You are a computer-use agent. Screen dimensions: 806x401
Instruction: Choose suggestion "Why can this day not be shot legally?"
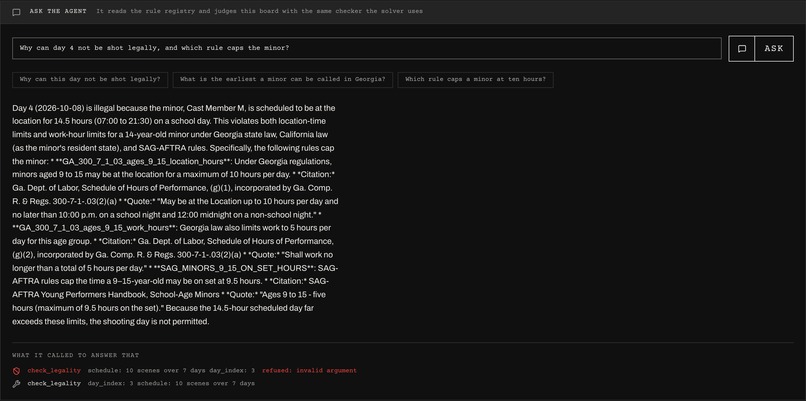90,80
